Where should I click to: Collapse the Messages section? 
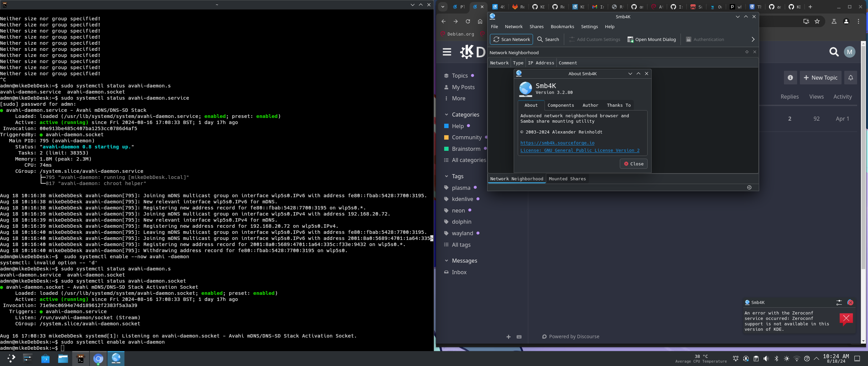(461, 261)
